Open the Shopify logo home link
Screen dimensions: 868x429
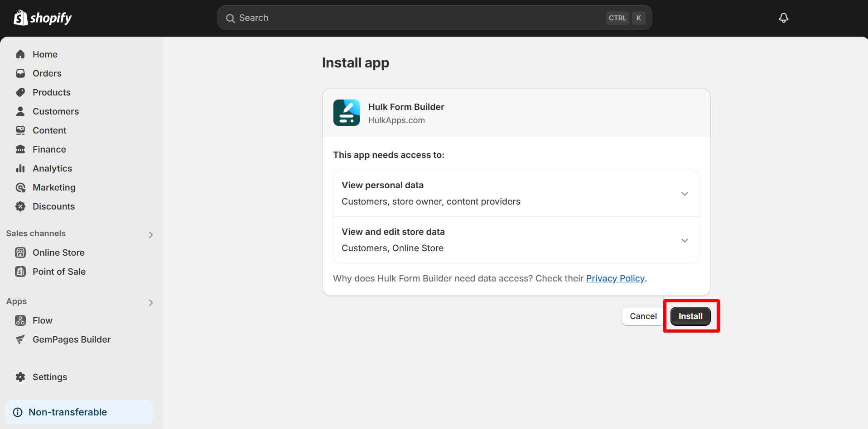click(42, 18)
